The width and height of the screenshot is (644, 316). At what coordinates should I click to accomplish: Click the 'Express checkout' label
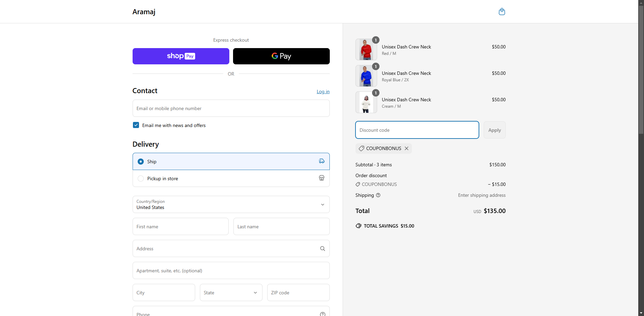point(231,40)
